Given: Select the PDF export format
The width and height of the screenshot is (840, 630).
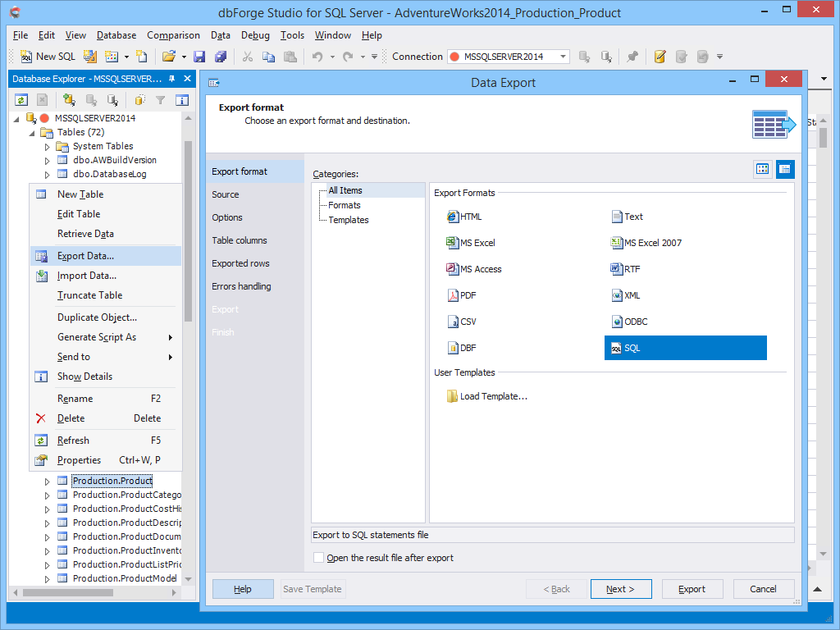Looking at the screenshot, I should [x=461, y=295].
